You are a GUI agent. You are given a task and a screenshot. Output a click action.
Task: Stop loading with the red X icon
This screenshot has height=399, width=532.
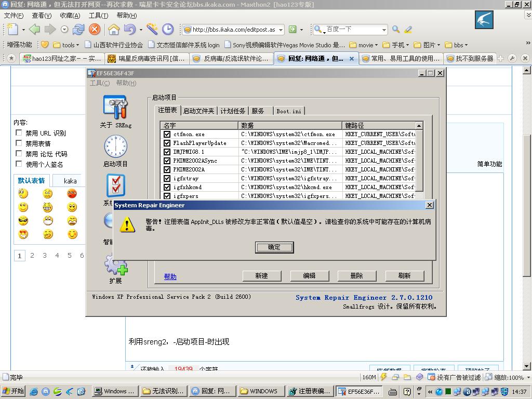click(95, 29)
